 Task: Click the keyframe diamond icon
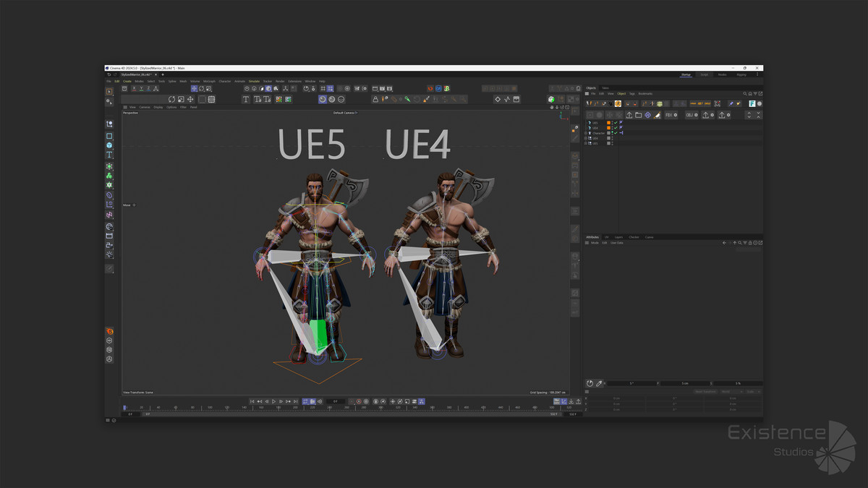point(498,99)
